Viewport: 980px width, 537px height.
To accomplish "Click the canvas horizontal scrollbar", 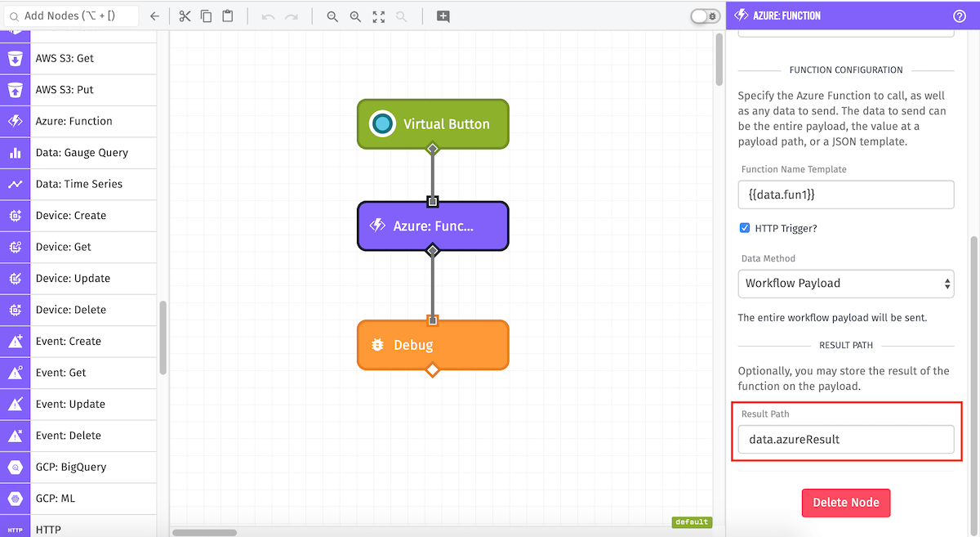I will coord(204,533).
